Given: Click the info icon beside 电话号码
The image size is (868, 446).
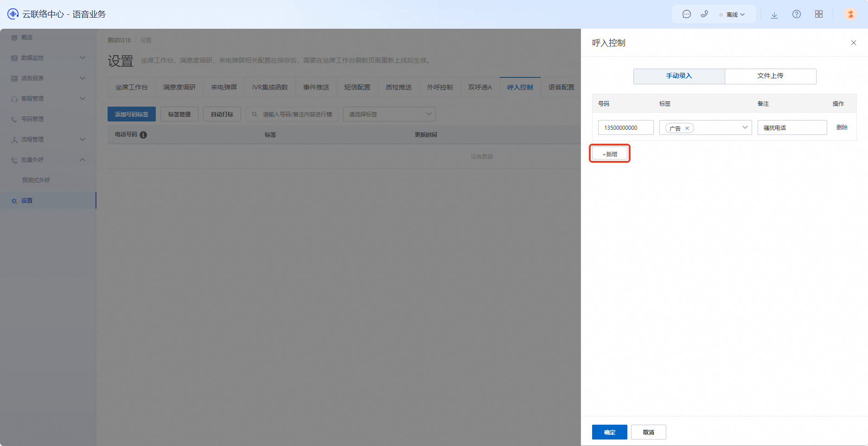Looking at the screenshot, I should coord(143,135).
